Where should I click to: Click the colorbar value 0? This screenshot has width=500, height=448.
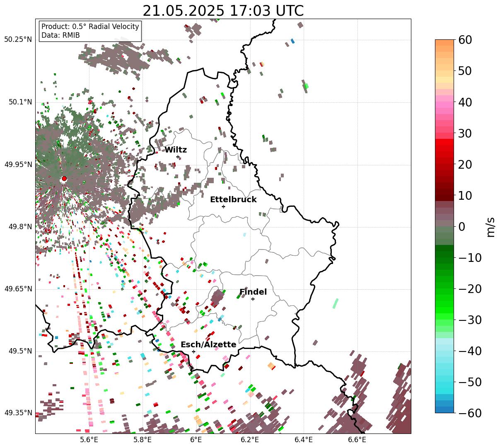coord(461,227)
